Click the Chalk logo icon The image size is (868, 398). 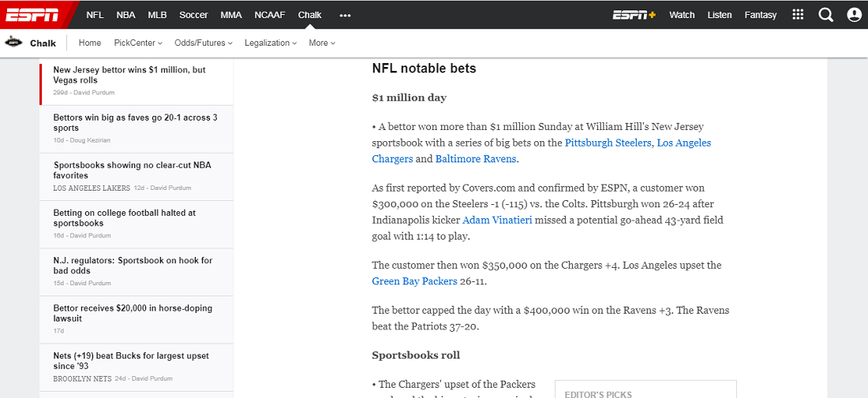[13, 43]
